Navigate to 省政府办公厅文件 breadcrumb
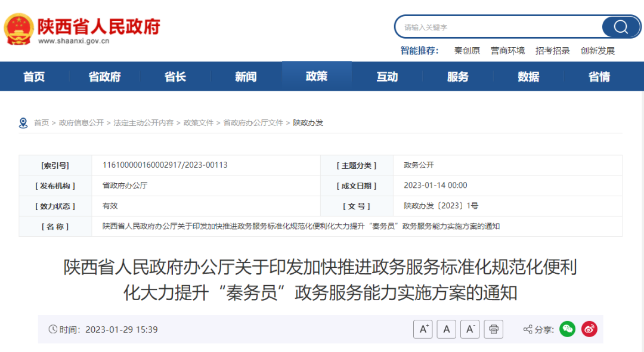This screenshot has width=644, height=352. pyautogui.click(x=253, y=123)
